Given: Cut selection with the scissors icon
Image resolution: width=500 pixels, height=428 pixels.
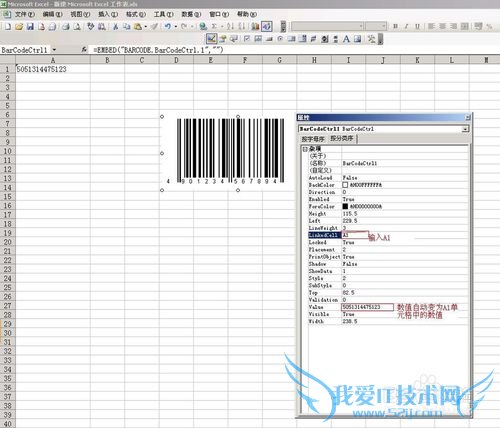Looking at the screenshot, I should (115, 27).
